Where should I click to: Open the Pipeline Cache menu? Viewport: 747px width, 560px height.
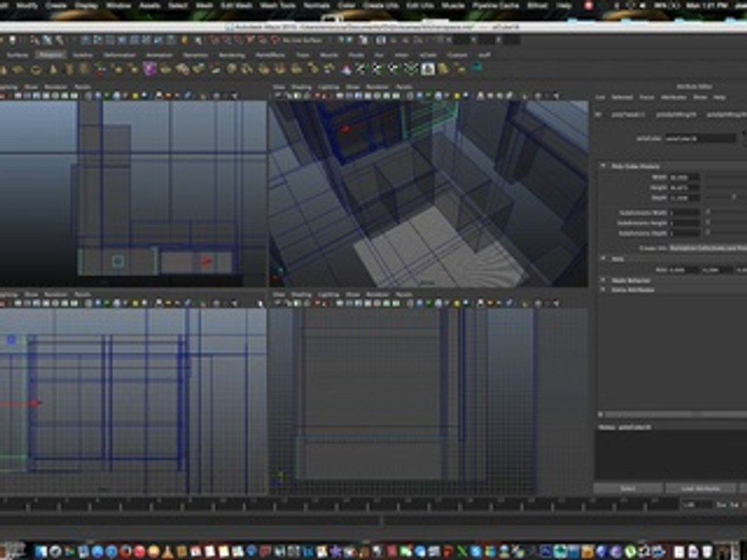(496, 5)
